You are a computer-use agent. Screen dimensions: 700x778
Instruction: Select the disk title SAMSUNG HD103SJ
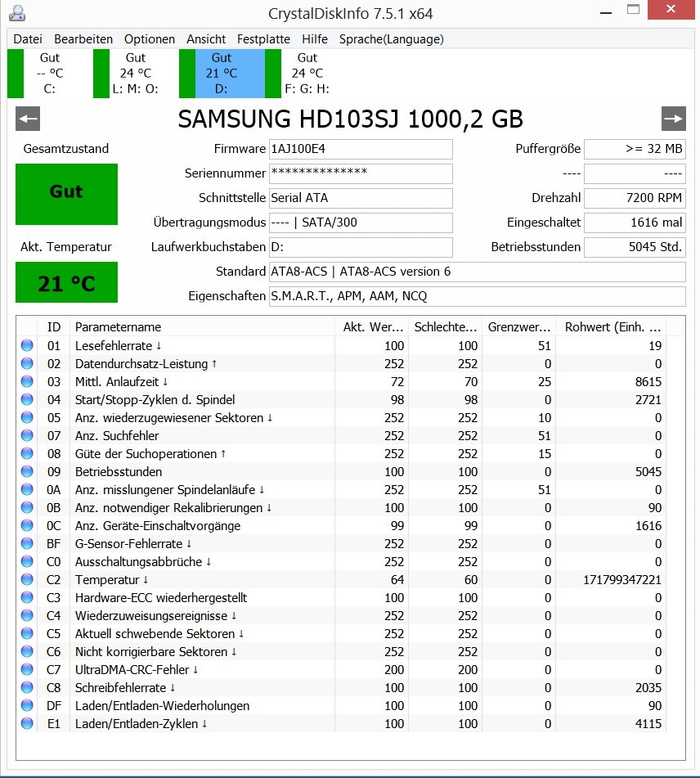tap(289, 119)
